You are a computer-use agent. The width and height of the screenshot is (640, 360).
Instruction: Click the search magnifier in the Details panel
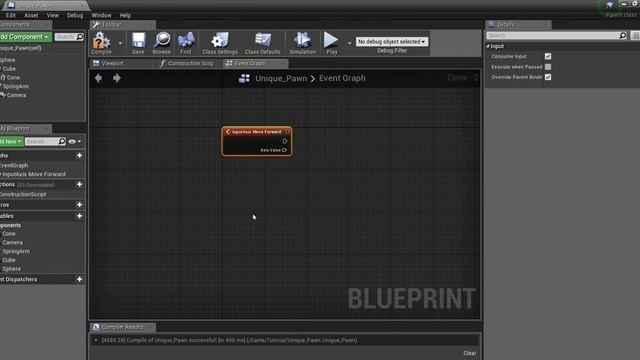pos(623,36)
